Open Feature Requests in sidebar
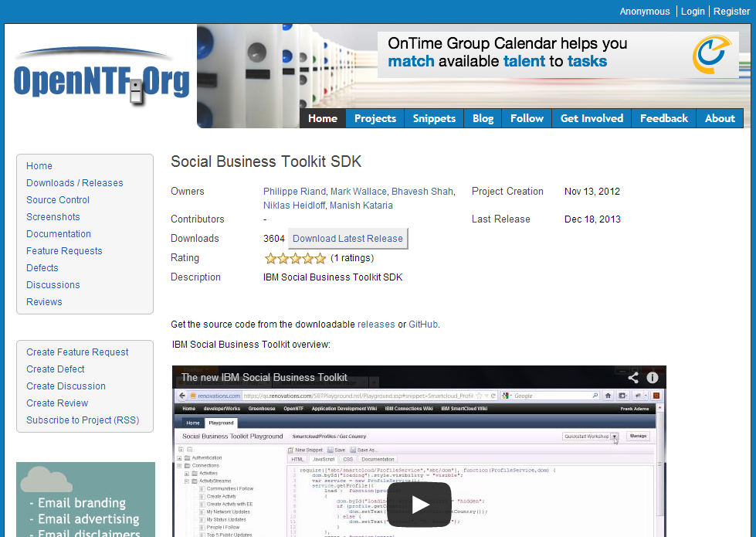The image size is (756, 537). pos(64,251)
